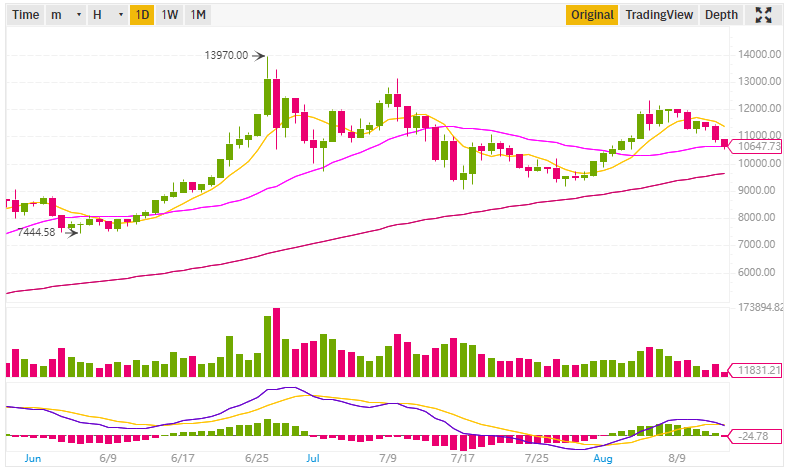The image size is (787, 469).
Task: Click the Time label button
Action: tap(25, 15)
